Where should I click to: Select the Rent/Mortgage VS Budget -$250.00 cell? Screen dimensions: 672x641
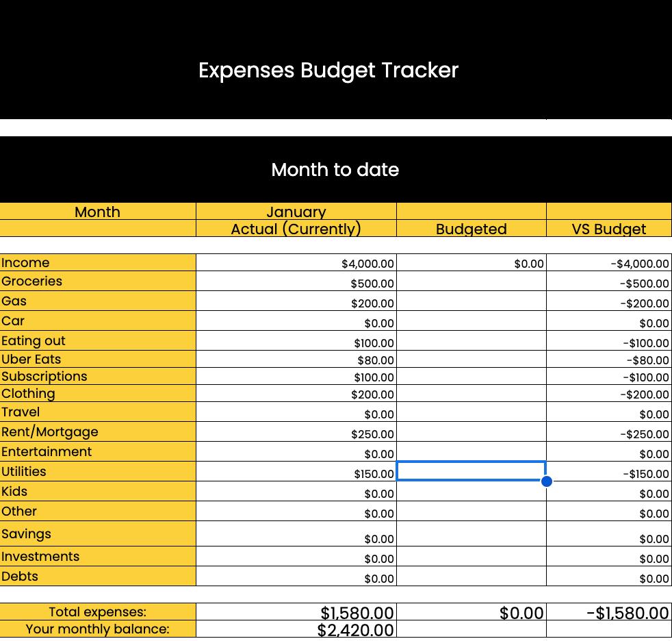[x=609, y=431]
